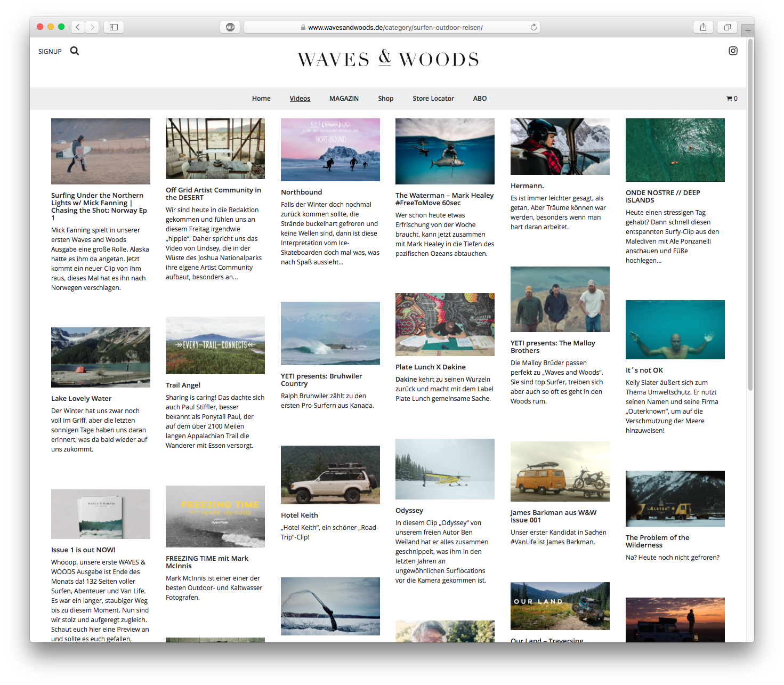Click the Waves & Woods logo
Viewport: 784px width, 685px height.
coord(388,58)
